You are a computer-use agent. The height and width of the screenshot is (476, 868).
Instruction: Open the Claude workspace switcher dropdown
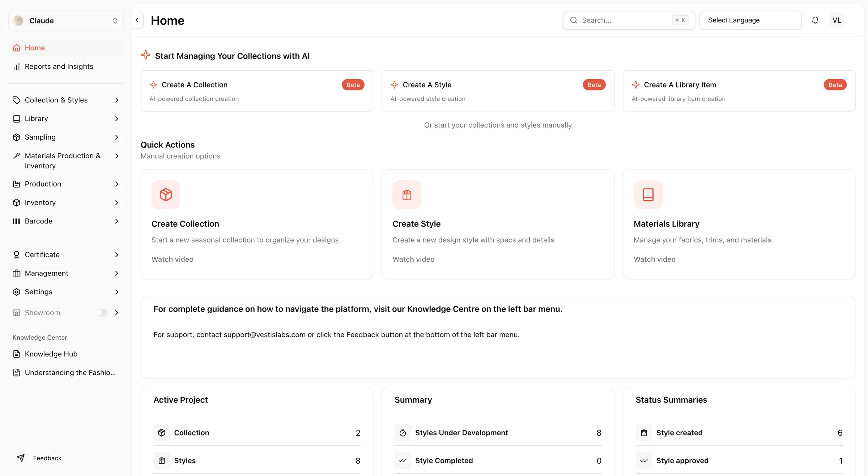point(66,21)
